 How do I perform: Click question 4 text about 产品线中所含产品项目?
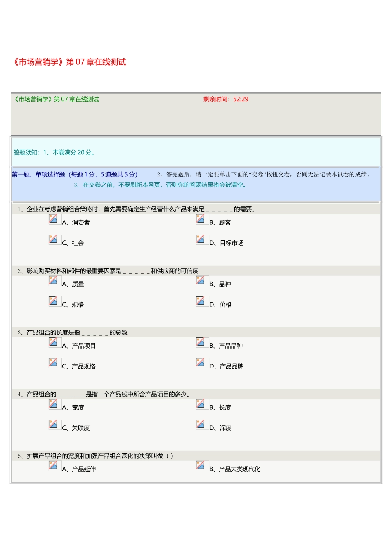coord(105,395)
